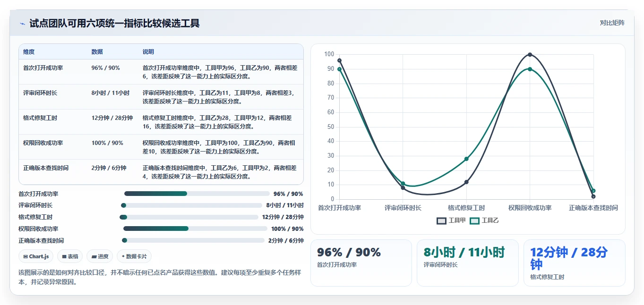Click the 96% / 90% value beside first progress bar
Viewport: 644px width, 305px height.
[x=288, y=194]
